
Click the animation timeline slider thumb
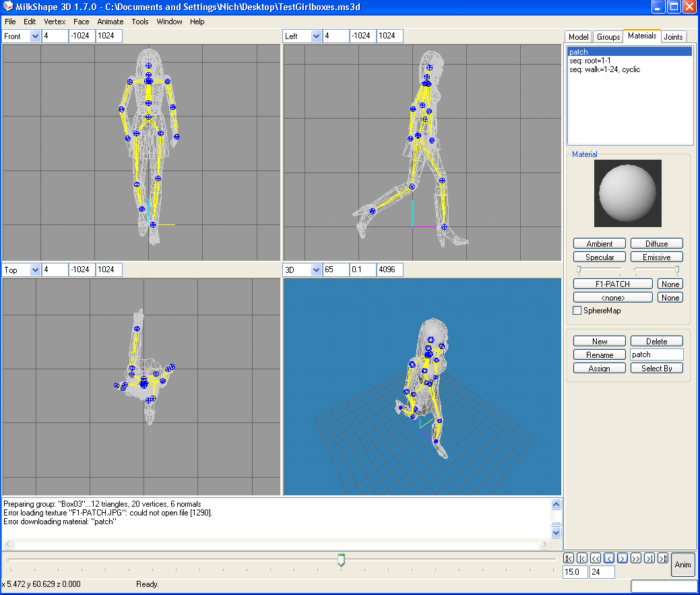pos(341,560)
